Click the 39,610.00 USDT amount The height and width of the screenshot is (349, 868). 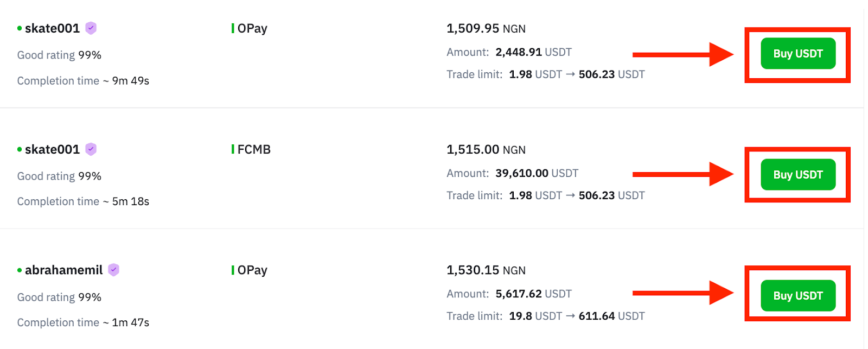pyautogui.click(x=537, y=173)
